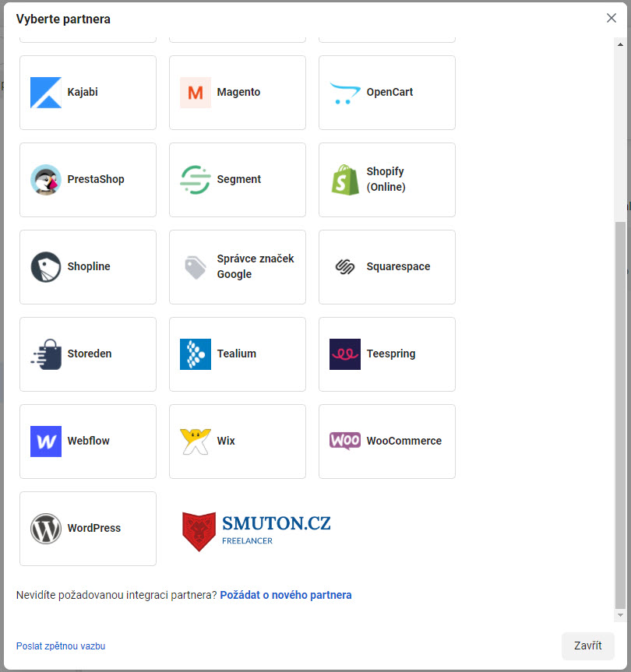Click the Tealium blue logo icon

click(x=196, y=354)
